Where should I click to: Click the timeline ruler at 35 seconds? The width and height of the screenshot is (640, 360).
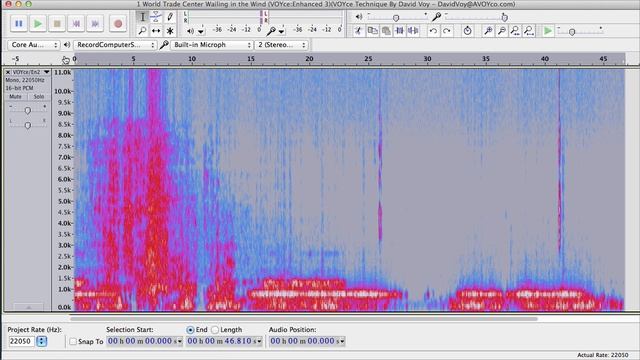[x=486, y=59]
